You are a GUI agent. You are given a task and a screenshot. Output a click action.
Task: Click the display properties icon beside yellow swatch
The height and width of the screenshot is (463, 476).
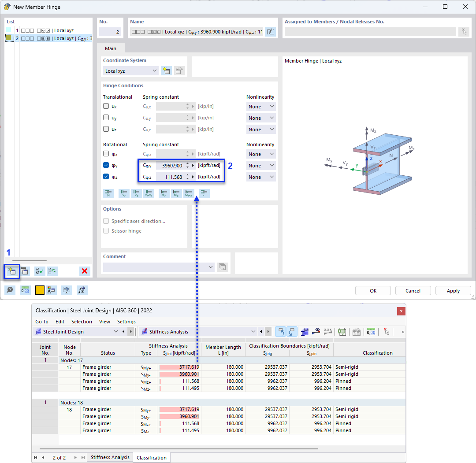click(51, 290)
